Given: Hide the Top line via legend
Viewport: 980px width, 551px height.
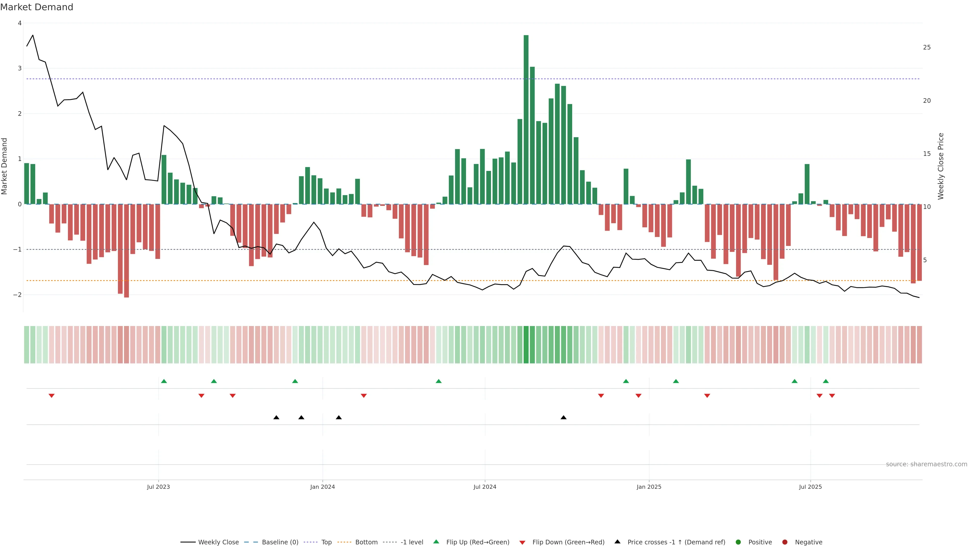Looking at the screenshot, I should (x=326, y=542).
